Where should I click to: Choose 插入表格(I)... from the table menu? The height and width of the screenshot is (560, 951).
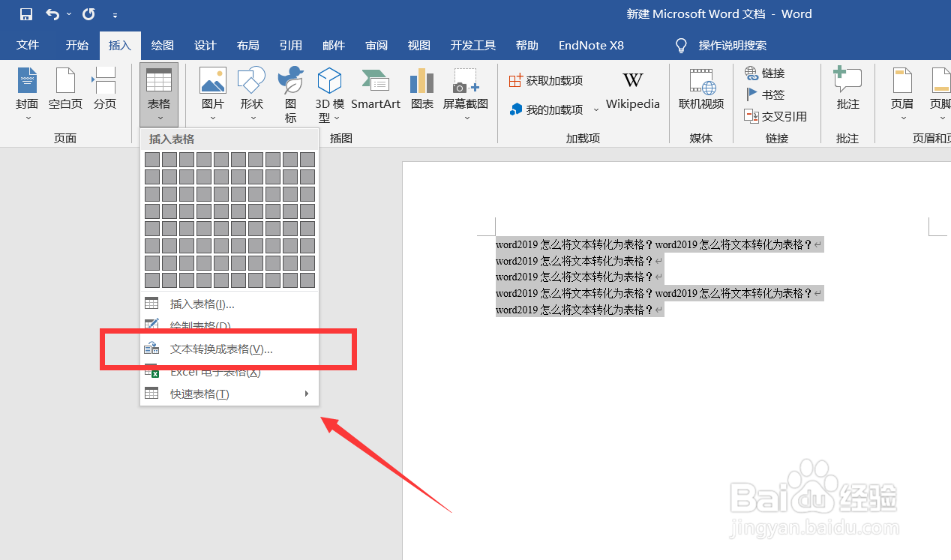pyautogui.click(x=229, y=304)
